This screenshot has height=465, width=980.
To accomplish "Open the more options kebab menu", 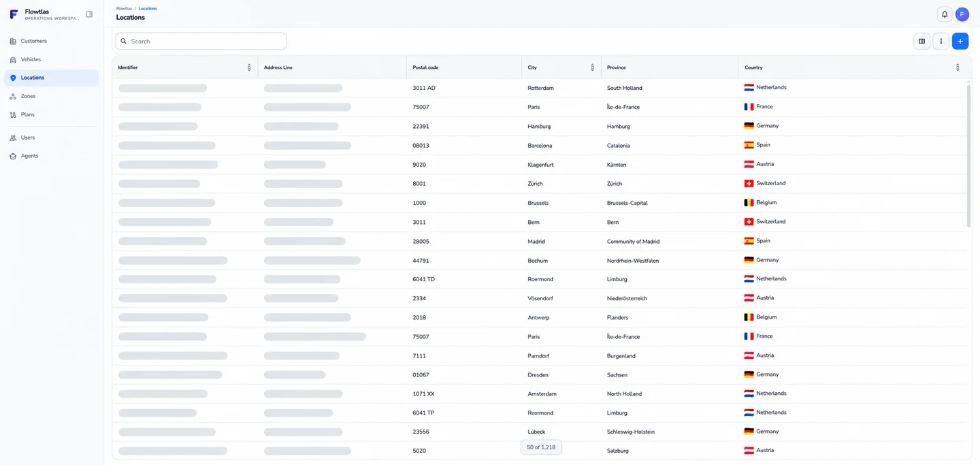I will click(941, 42).
